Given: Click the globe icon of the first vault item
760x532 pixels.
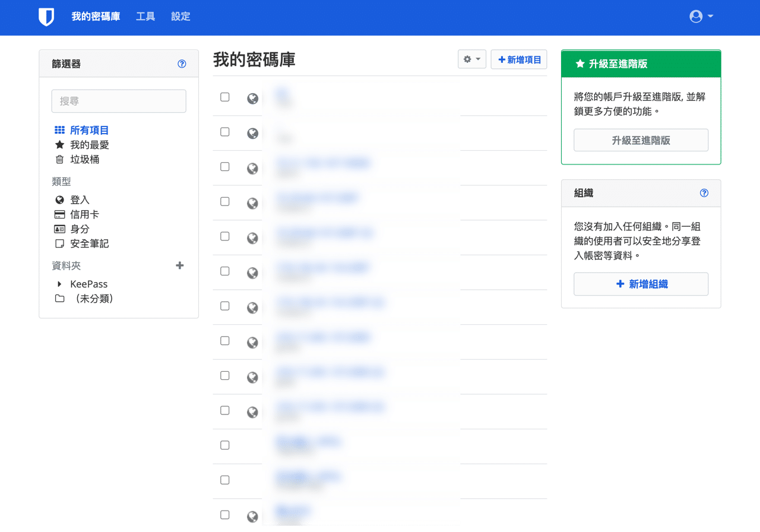Looking at the screenshot, I should coord(252,99).
